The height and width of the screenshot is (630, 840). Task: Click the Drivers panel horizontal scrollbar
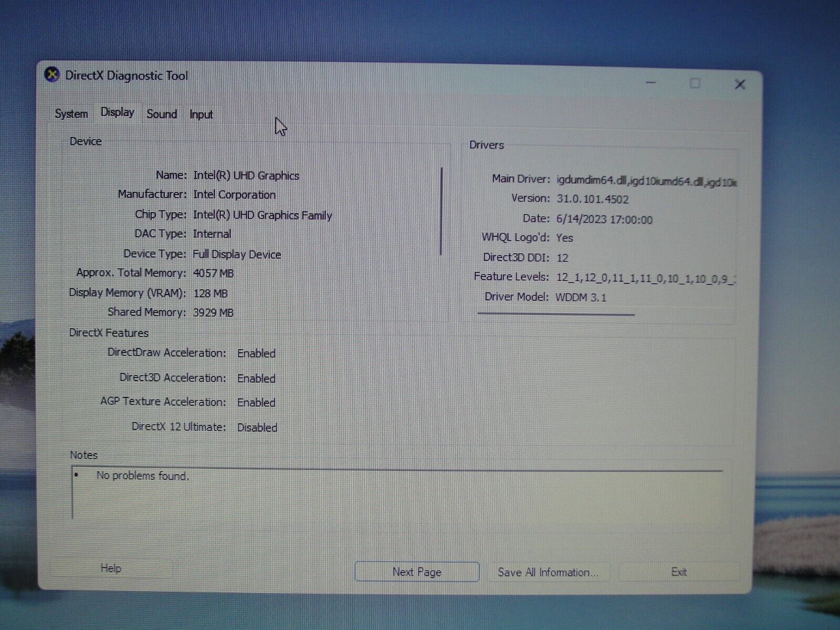(x=556, y=314)
